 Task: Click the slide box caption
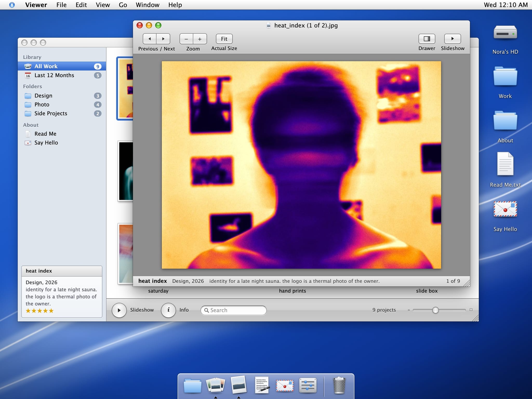tap(427, 291)
